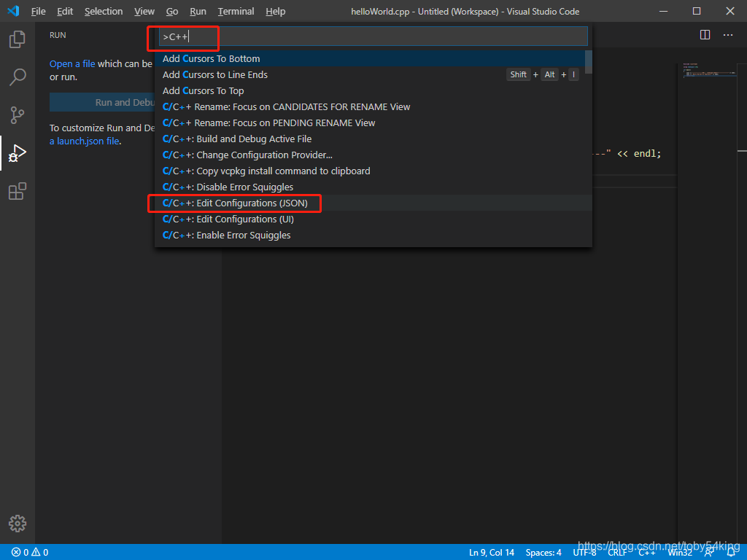Open the View menu

144,11
